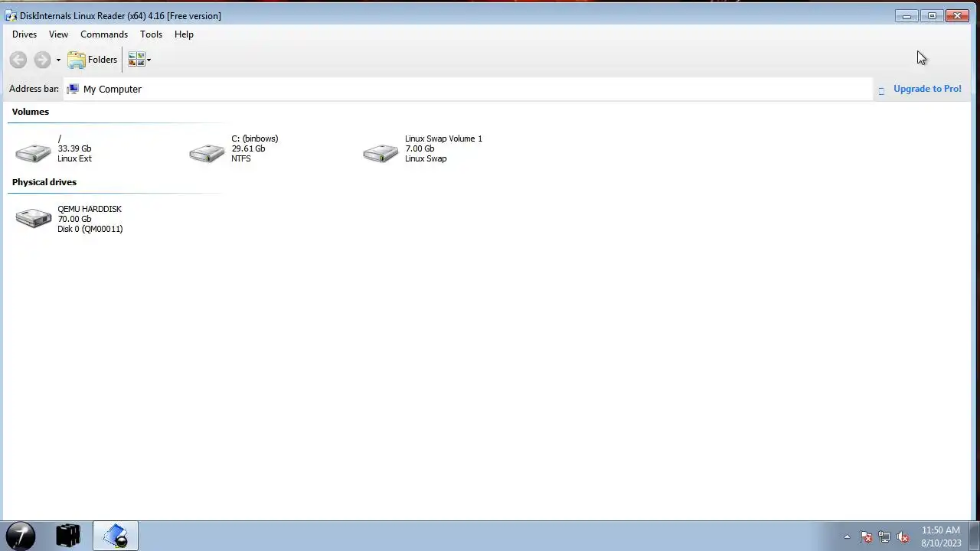980x551 pixels.
Task: Open the Drives menu
Action: pyautogui.click(x=24, y=34)
